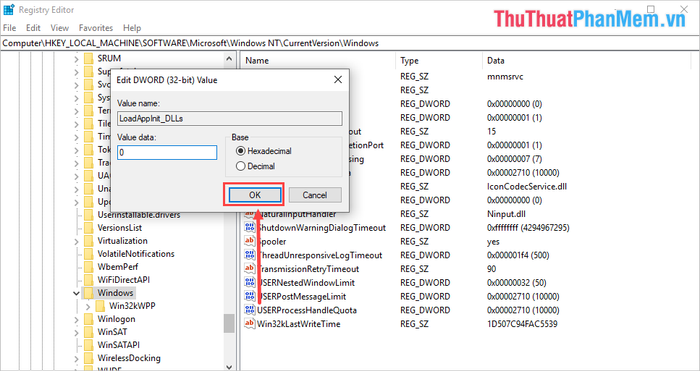Collapse the Windows key in tree
The image size is (700, 371).
click(76, 293)
